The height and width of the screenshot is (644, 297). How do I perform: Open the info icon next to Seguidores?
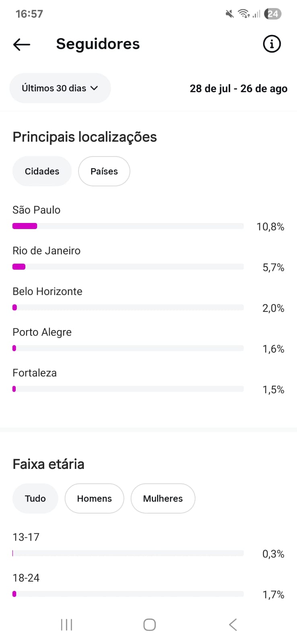[272, 44]
